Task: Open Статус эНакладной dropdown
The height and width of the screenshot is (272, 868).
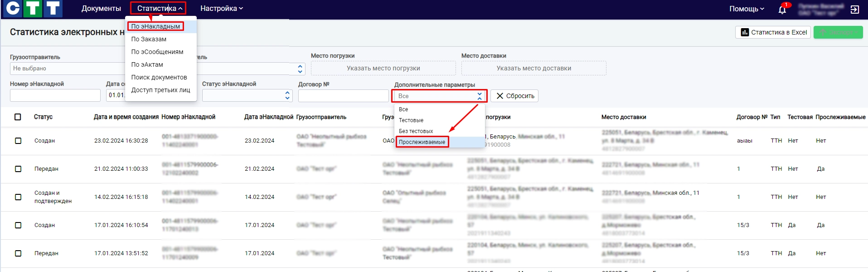Action: (247, 95)
